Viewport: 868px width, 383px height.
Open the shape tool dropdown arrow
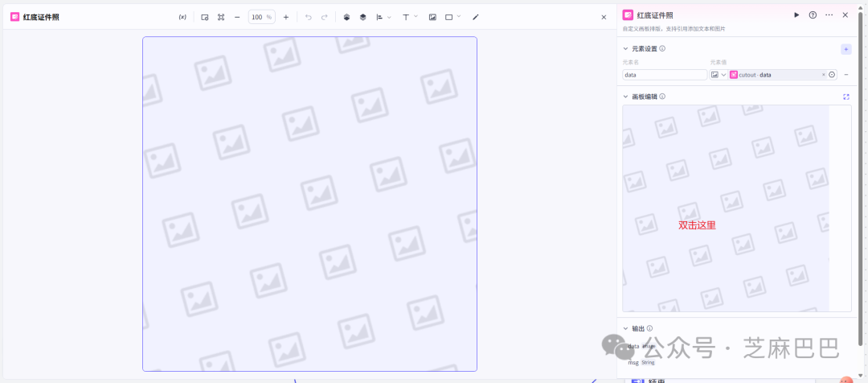458,17
